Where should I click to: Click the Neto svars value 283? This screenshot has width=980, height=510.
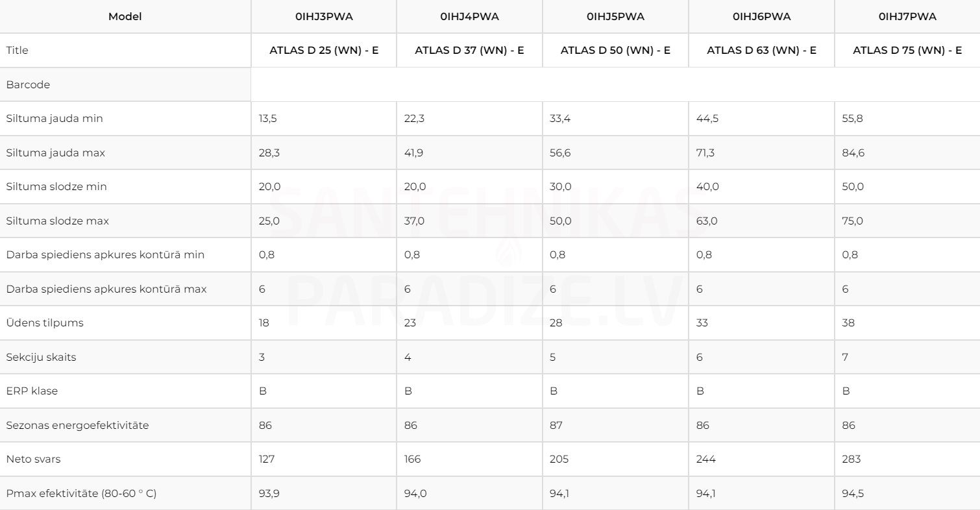pos(851,459)
